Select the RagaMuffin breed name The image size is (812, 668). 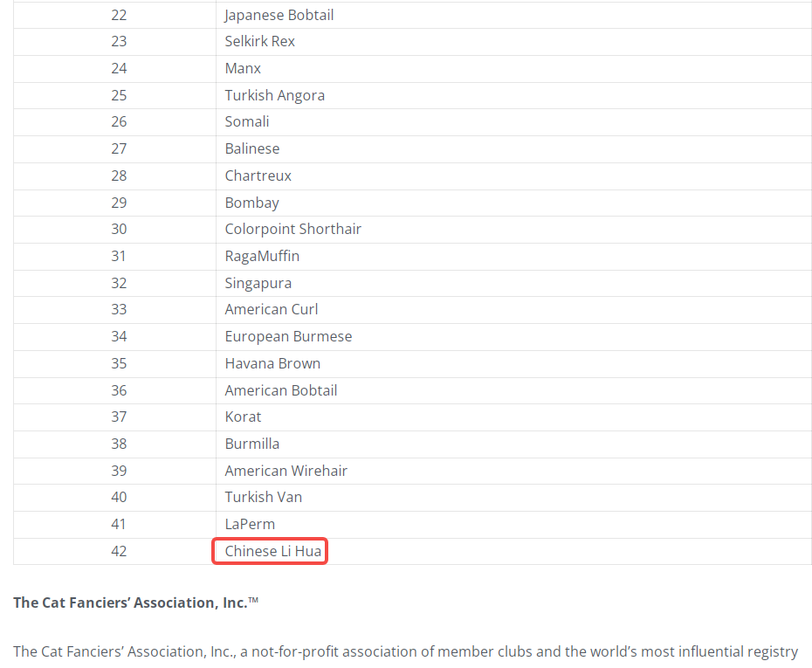coord(262,256)
